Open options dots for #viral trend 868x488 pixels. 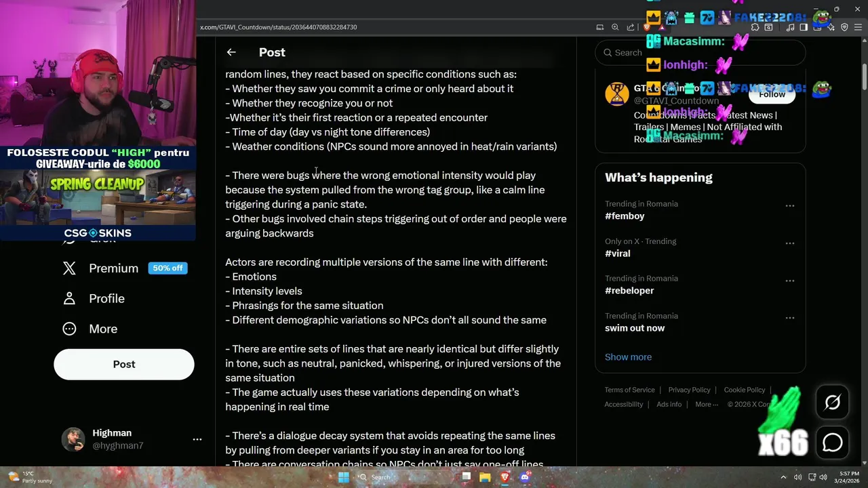790,243
